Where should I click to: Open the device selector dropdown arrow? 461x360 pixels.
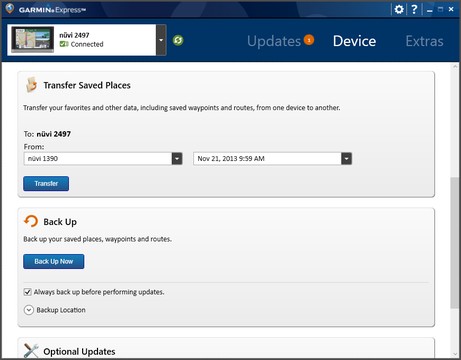[x=161, y=40]
